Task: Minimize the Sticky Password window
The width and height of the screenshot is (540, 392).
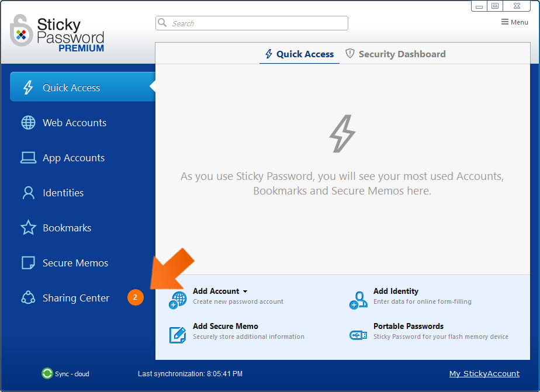Action: tap(479, 6)
